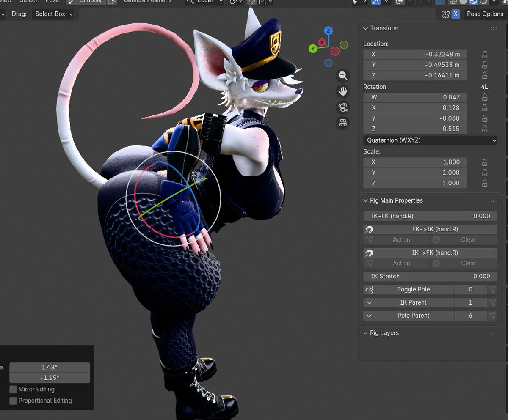Collapse the Transform panel

(x=366, y=28)
